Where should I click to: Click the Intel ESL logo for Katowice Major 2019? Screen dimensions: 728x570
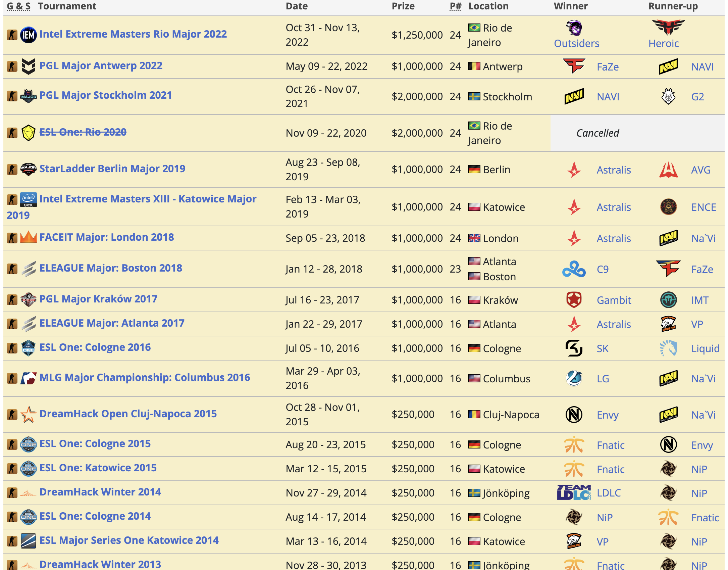pyautogui.click(x=29, y=200)
